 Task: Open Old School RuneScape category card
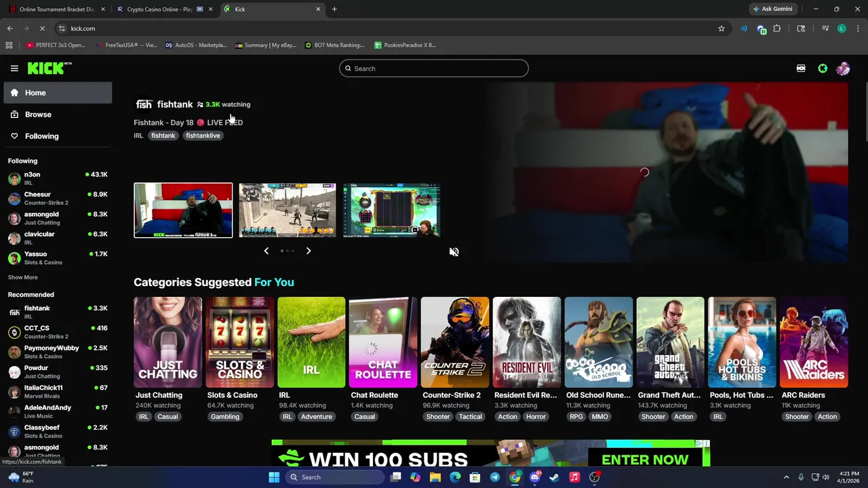[599, 342]
